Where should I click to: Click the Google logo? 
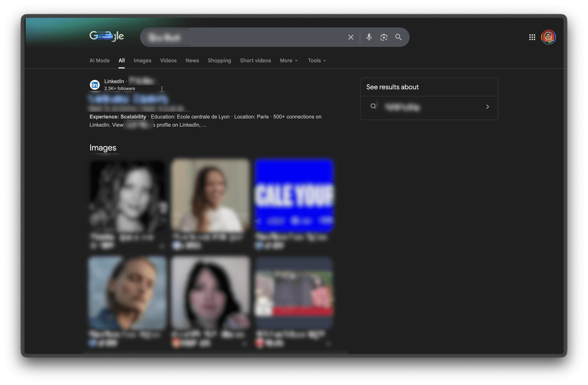[x=107, y=36]
